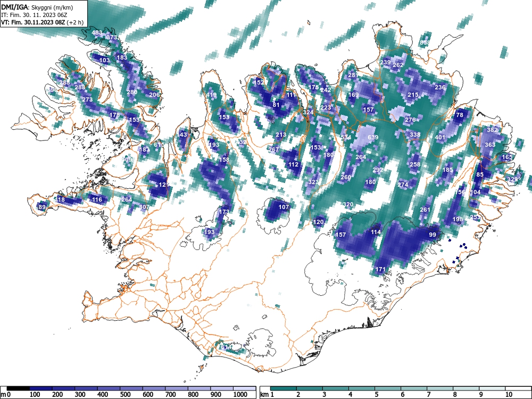Click the visibility value 338

pos(415,135)
